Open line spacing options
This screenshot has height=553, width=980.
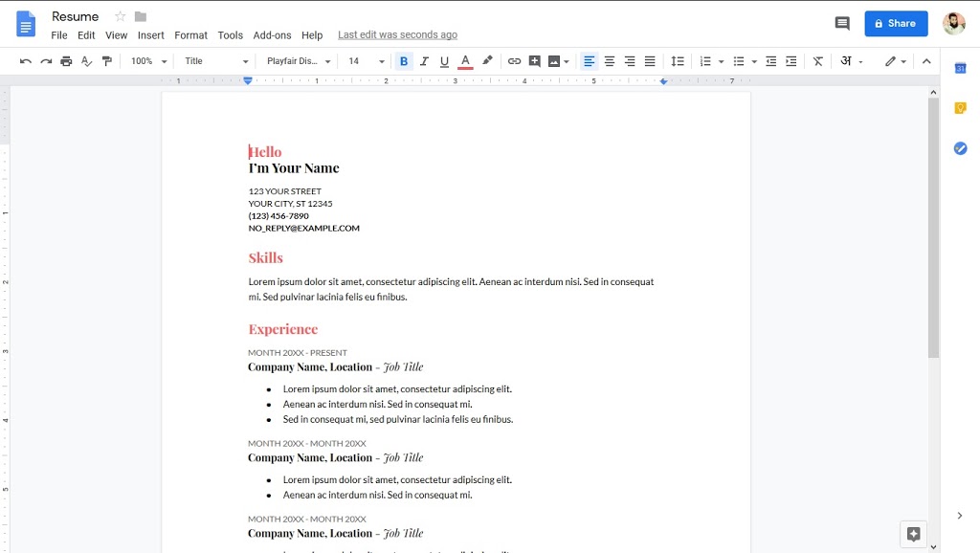678,61
